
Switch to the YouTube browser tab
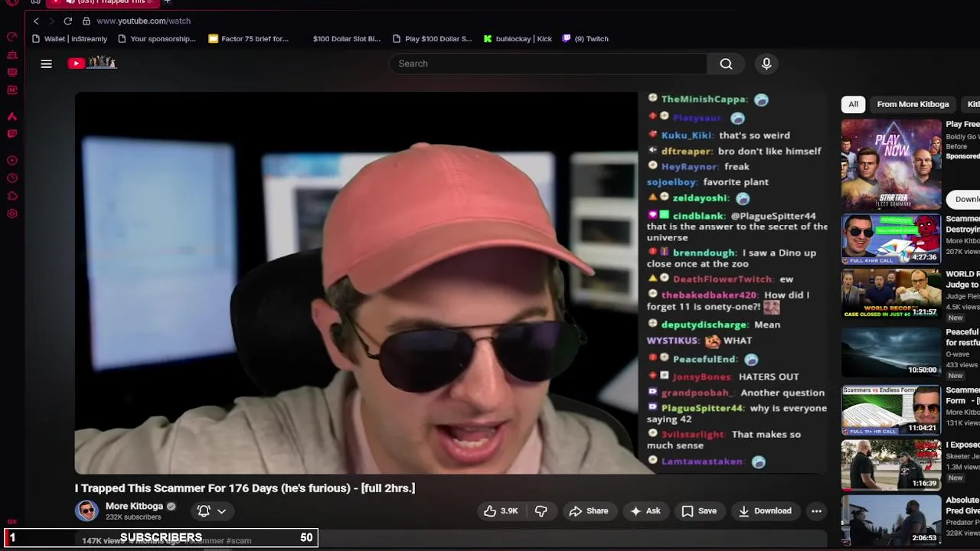click(104, 2)
